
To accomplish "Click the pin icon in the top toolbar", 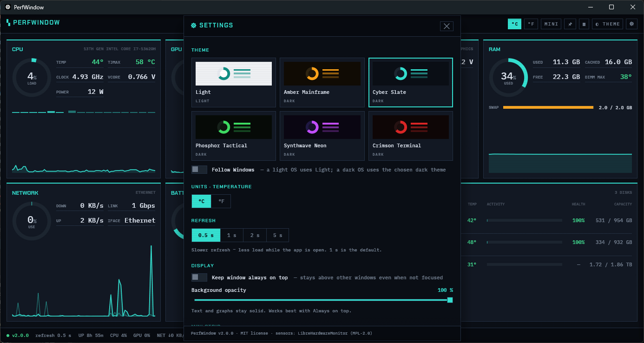I will pos(571,24).
